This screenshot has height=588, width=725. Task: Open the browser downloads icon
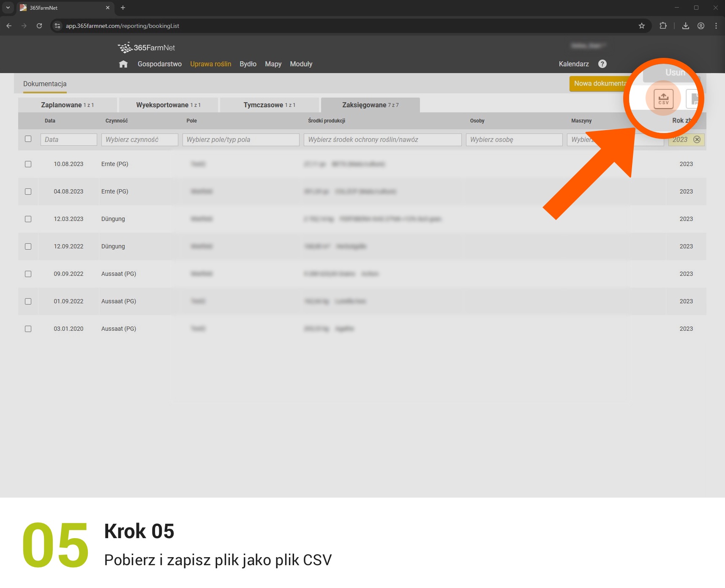pos(686,26)
